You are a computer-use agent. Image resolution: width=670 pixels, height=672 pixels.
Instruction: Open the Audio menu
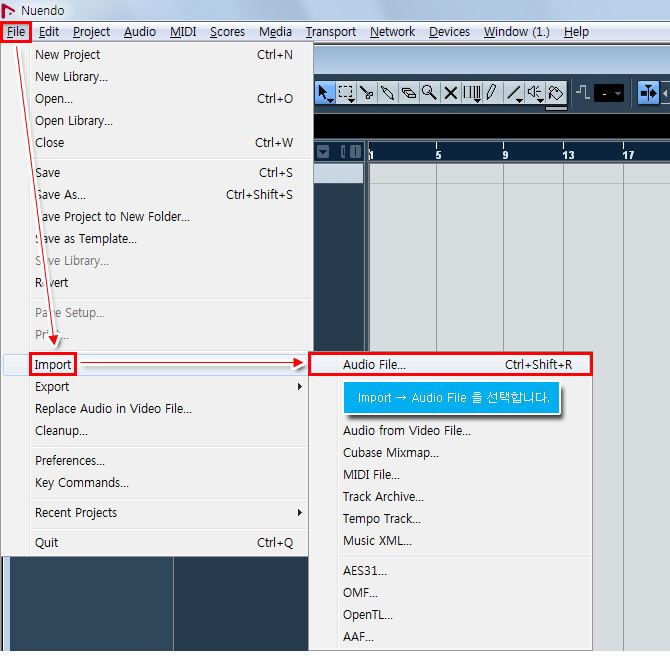pyautogui.click(x=140, y=32)
